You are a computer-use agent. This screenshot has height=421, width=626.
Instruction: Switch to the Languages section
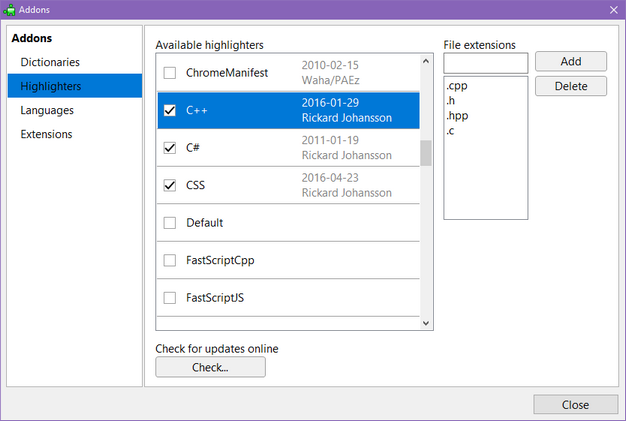click(47, 110)
